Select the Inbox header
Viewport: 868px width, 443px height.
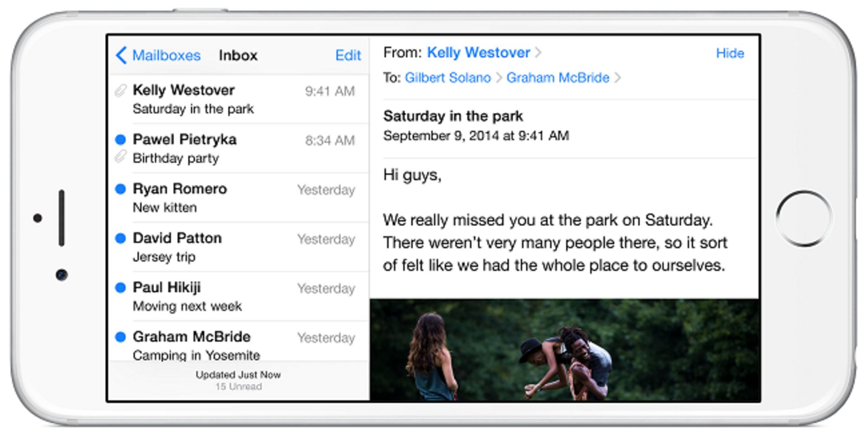tap(238, 55)
